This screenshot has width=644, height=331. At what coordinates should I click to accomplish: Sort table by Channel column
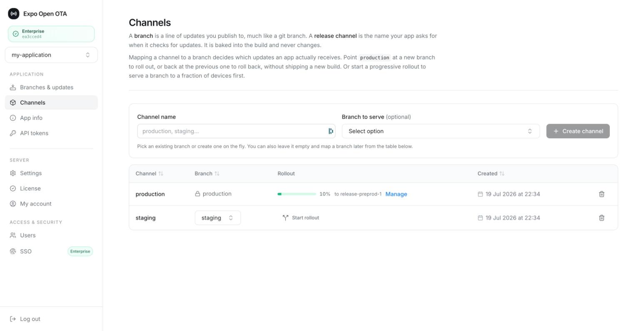tap(150, 174)
